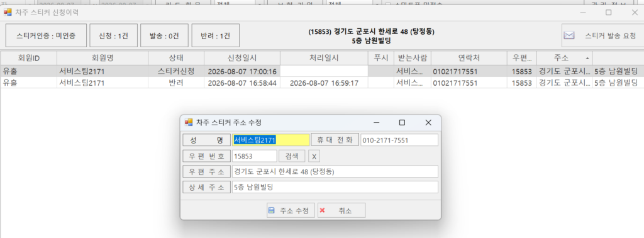Close the 차주 스티커 주소 수정 dialog
This screenshot has height=238, width=644.
click(428, 123)
